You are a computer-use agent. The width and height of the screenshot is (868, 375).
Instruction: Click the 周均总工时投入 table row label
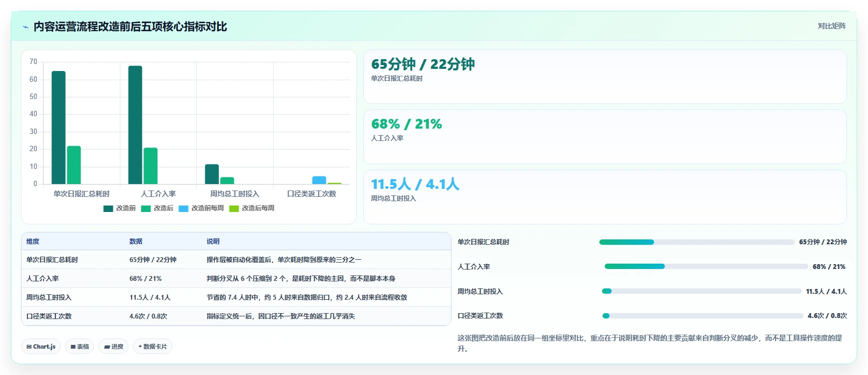coord(49,298)
